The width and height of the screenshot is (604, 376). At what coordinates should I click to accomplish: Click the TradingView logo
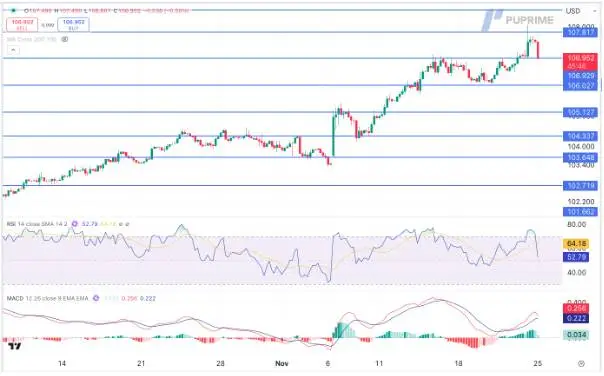[x=15, y=346]
